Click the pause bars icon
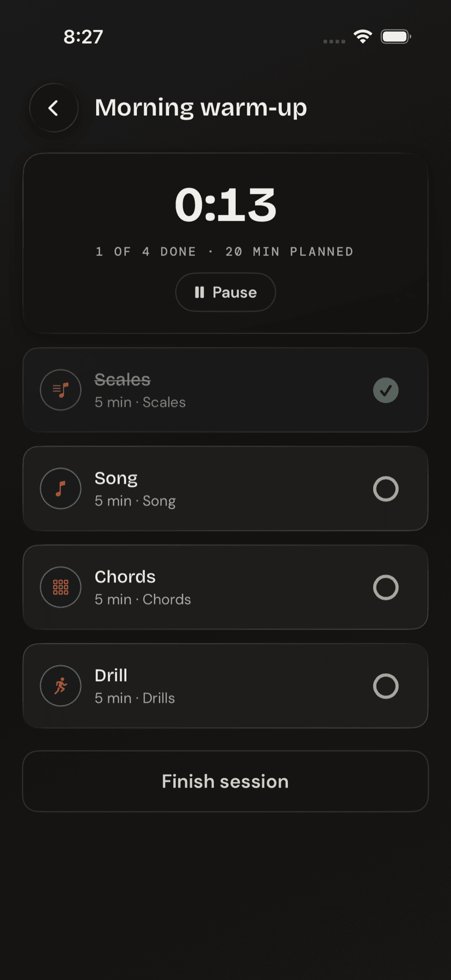The height and width of the screenshot is (980, 451). (x=199, y=292)
